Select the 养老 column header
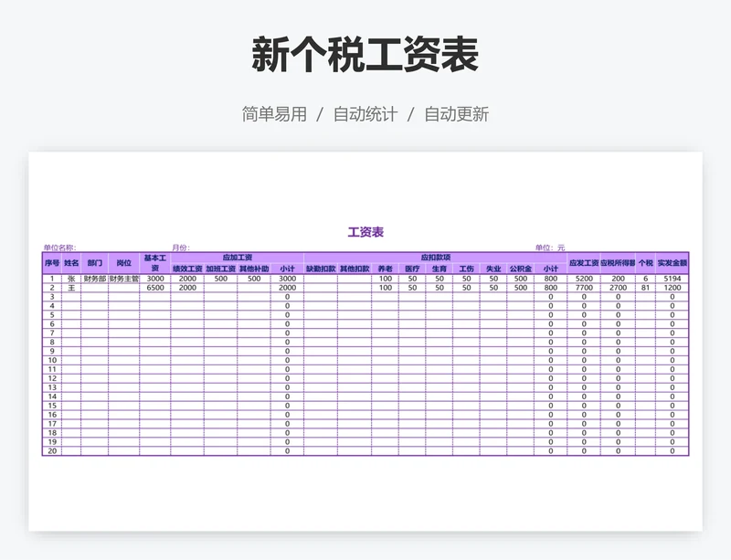 tap(385, 269)
